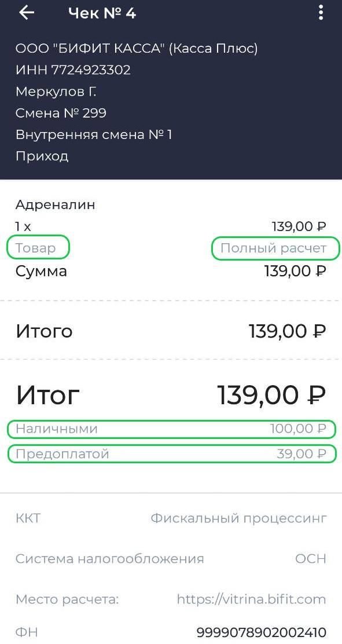The image size is (342, 644).
Task: Tap the Сумма row
Action: pyautogui.click(x=171, y=271)
